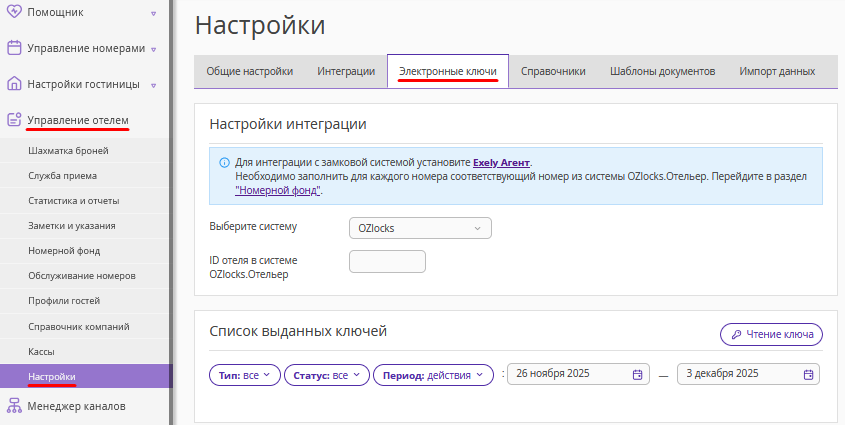Switch to the Справочники tab
The width and height of the screenshot is (845, 425).
pos(553,71)
